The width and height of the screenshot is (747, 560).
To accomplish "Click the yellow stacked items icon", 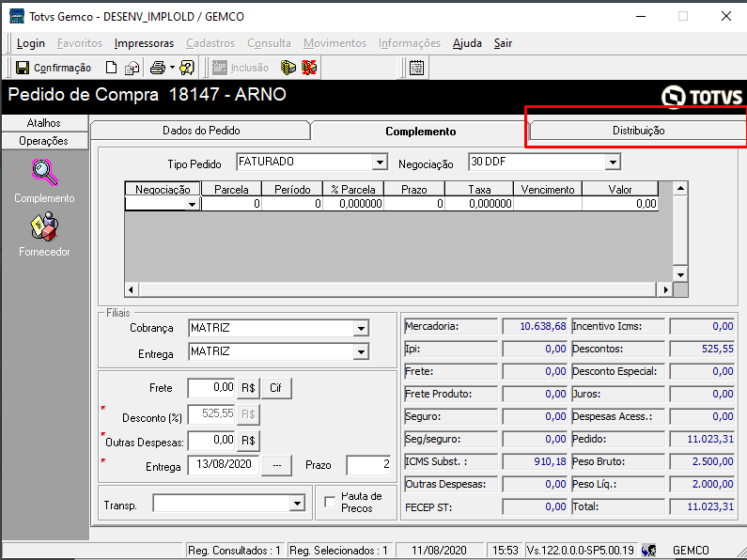I will pyautogui.click(x=288, y=68).
